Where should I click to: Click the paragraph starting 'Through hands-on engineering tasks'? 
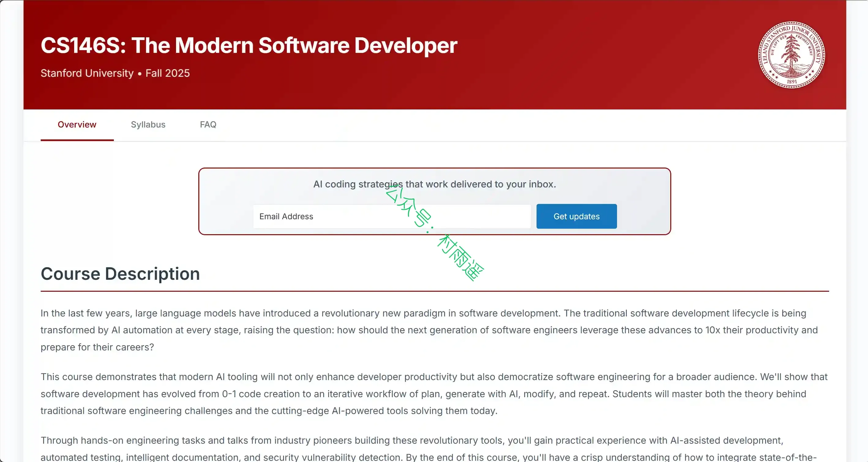(x=428, y=448)
